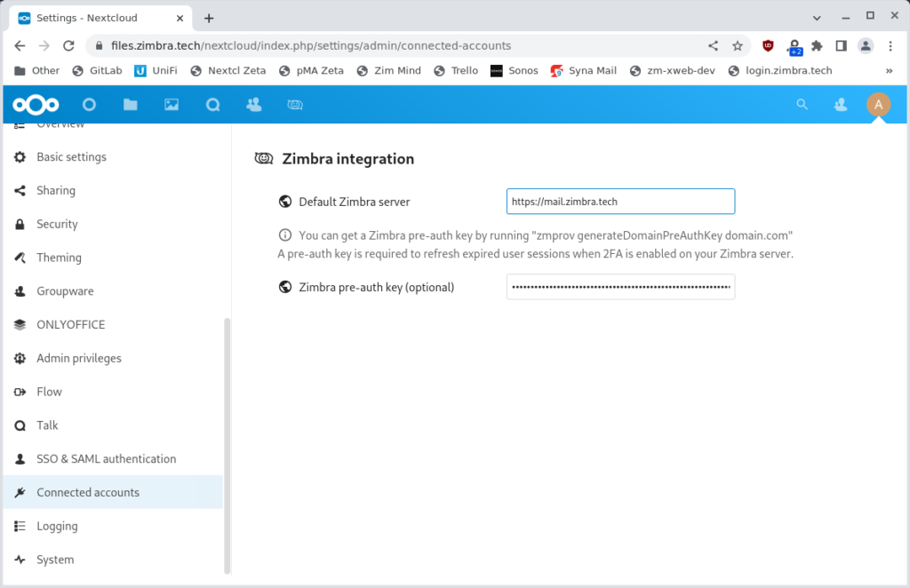Open the Talk app in the header
Image resolution: width=910 pixels, height=588 pixels.
point(212,104)
